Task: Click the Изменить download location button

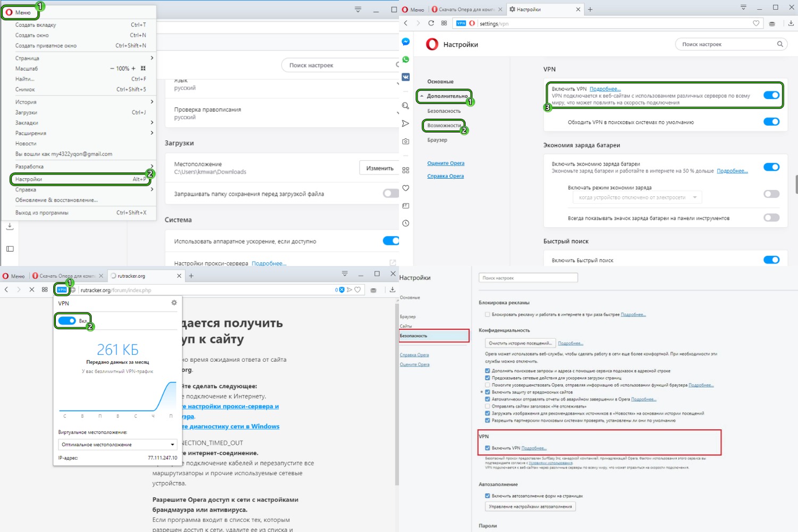Action: [380, 168]
